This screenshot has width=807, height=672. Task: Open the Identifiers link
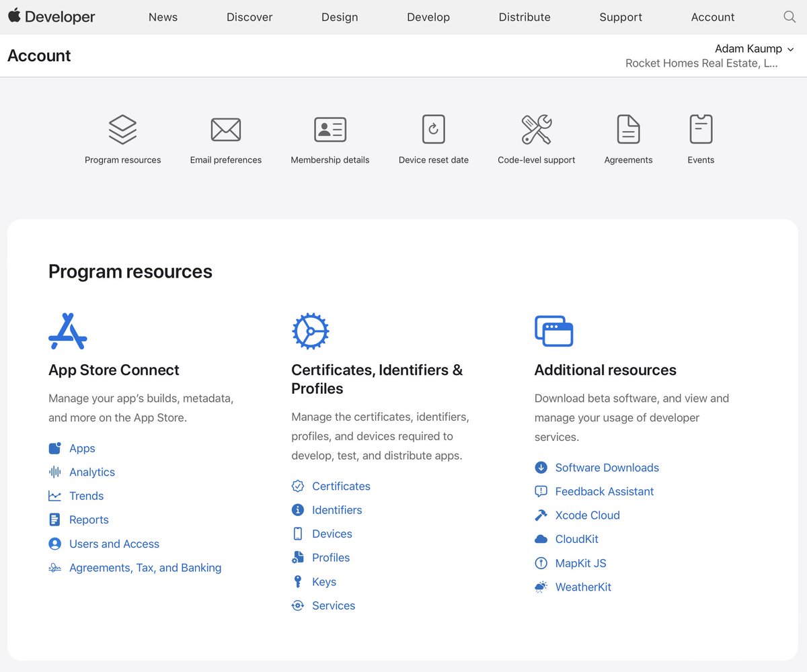click(337, 510)
